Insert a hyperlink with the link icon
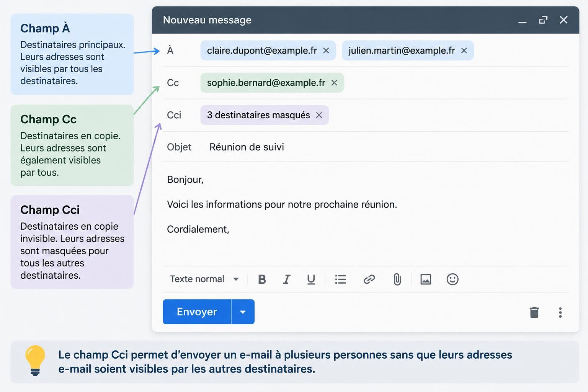The height and width of the screenshot is (392, 588). pyautogui.click(x=369, y=279)
